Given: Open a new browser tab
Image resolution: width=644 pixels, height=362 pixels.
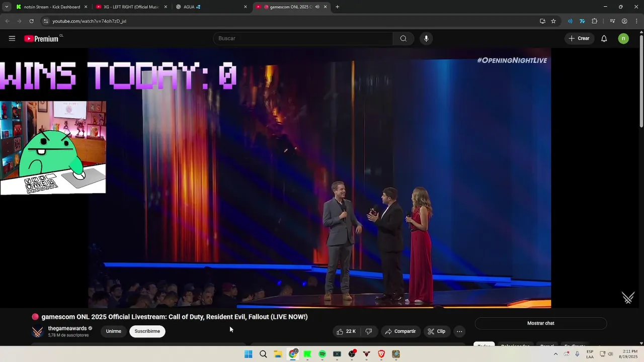Looking at the screenshot, I should click(337, 7).
